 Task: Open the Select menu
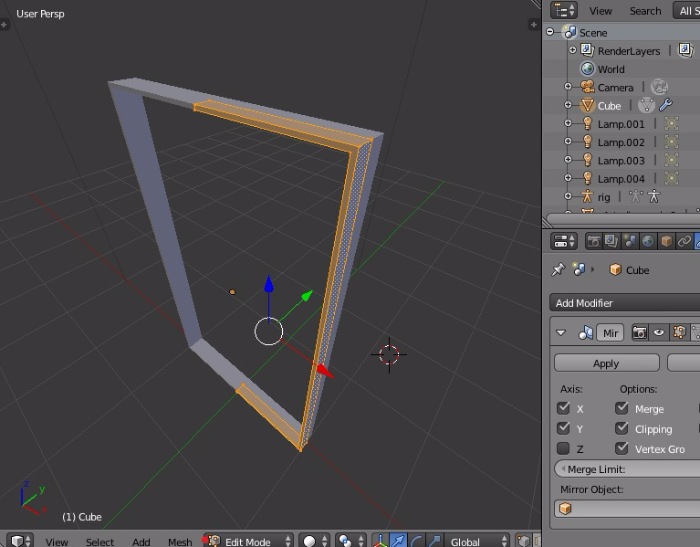coord(100,541)
